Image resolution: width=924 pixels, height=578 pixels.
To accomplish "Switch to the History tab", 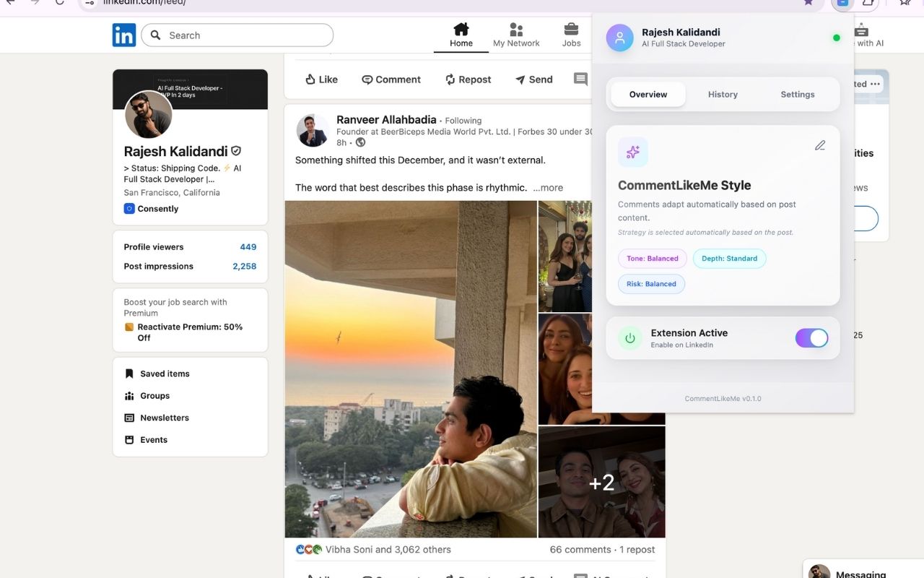I will 723,95.
